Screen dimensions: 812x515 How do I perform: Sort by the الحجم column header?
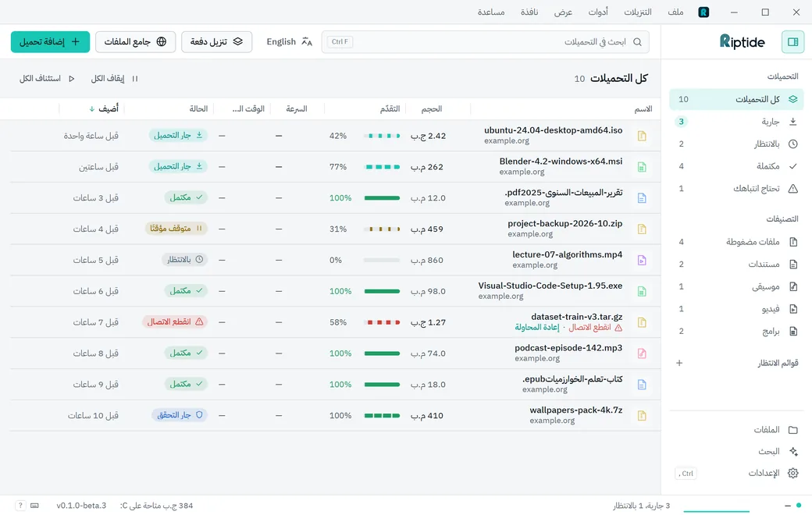click(431, 108)
